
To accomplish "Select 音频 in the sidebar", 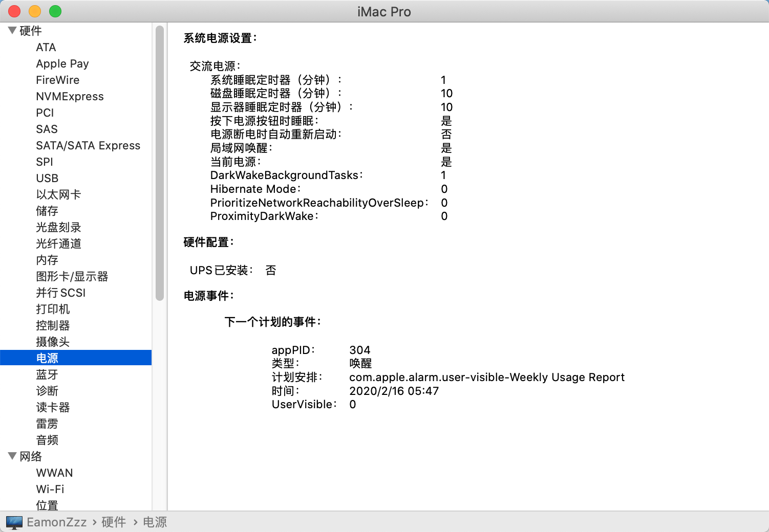I will tap(47, 440).
